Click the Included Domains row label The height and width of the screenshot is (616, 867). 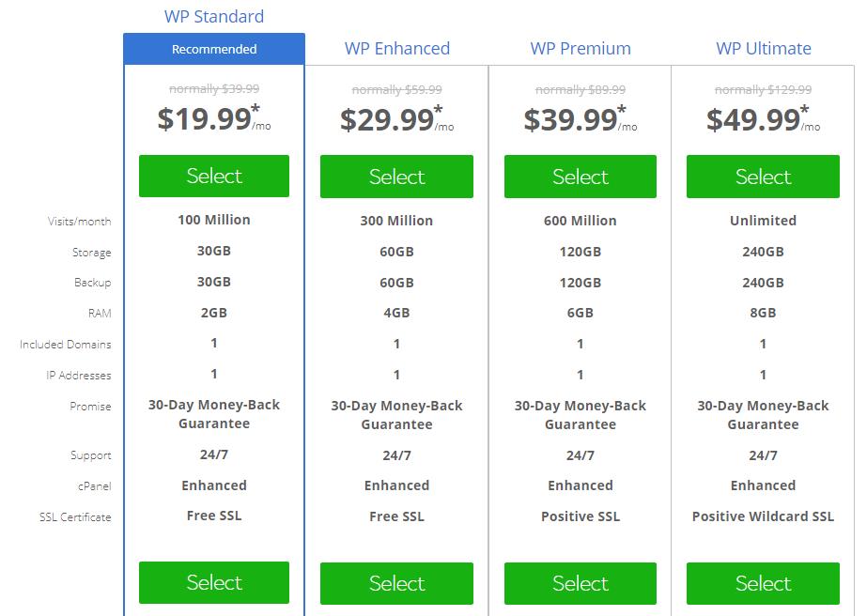click(x=65, y=345)
